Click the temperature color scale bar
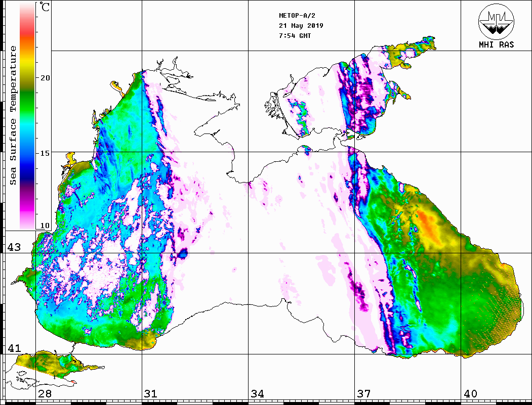 (x=27, y=116)
